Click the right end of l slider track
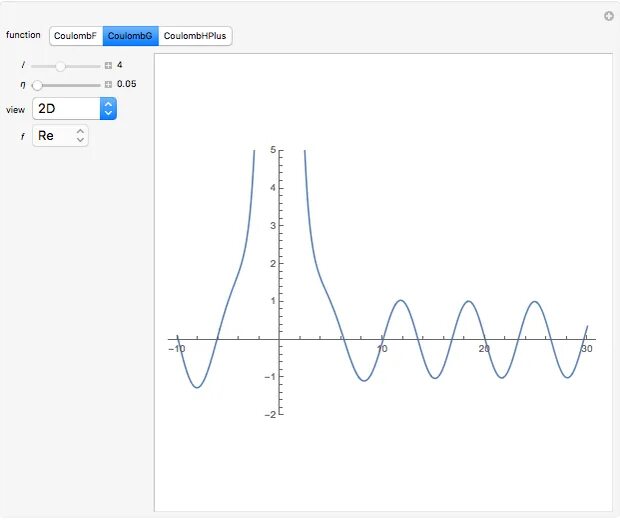 tap(99, 66)
